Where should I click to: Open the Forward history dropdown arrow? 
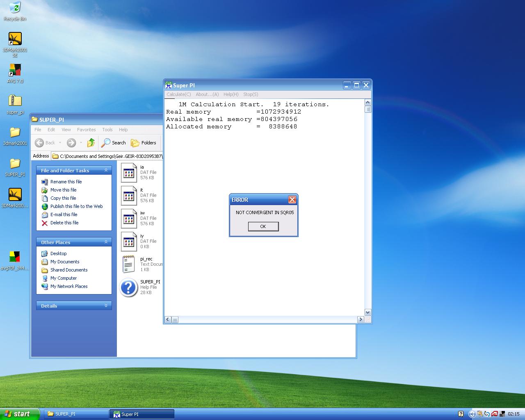pyautogui.click(x=81, y=143)
